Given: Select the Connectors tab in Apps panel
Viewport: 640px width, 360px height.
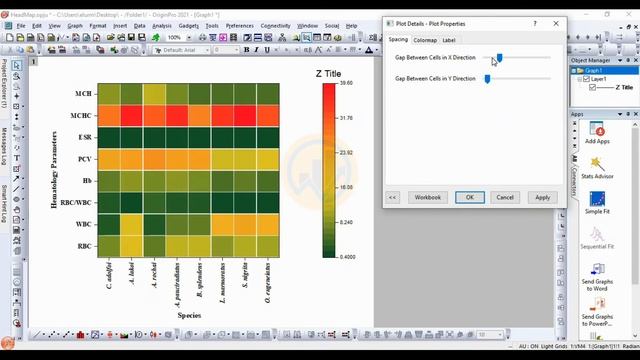Looking at the screenshot, I should (x=574, y=182).
